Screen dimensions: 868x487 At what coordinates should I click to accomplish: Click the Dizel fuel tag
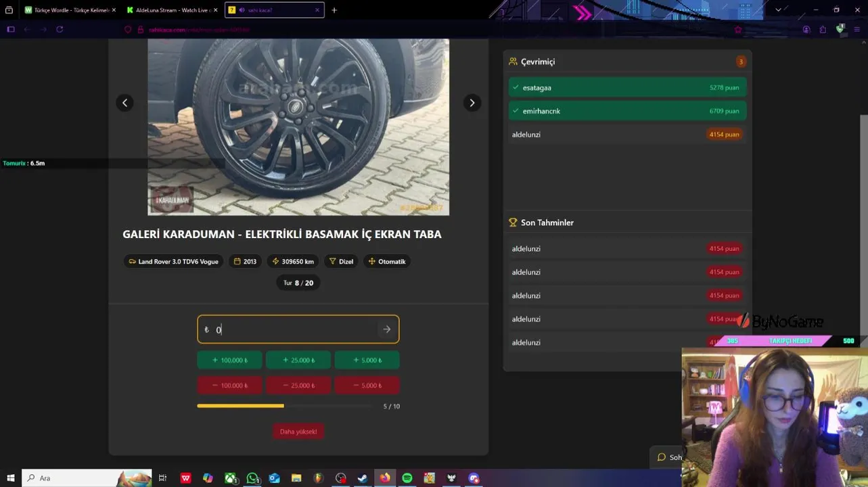(341, 261)
